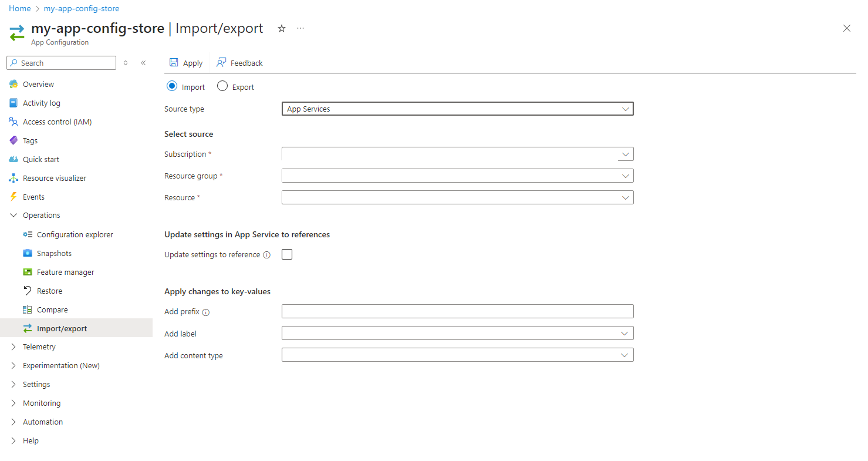Select the Export radio button
The height and width of the screenshot is (461, 868).
222,87
